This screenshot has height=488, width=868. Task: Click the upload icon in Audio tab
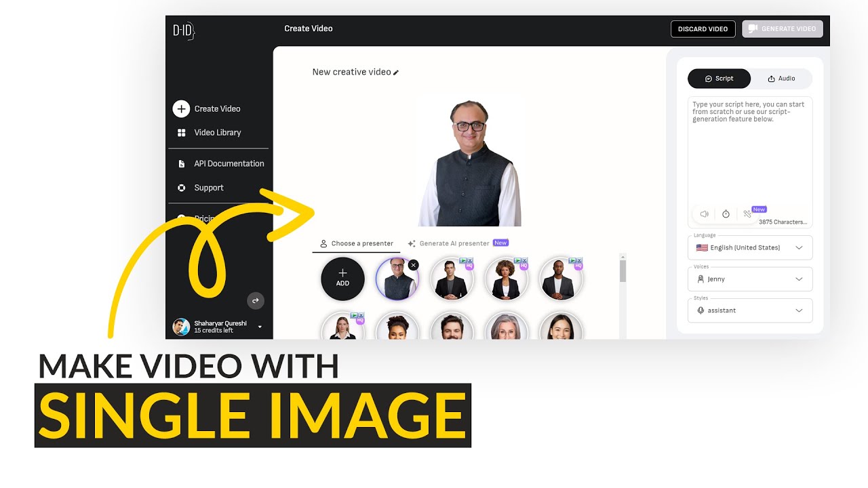tap(771, 79)
